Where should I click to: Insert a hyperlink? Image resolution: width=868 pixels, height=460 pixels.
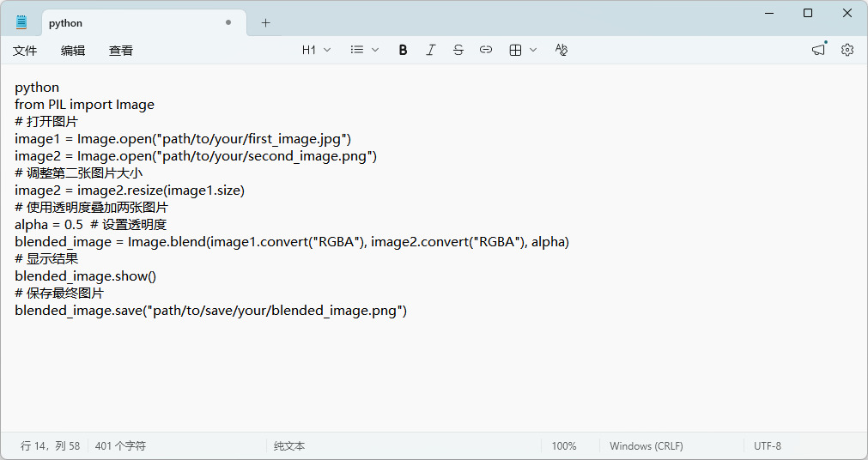(x=486, y=50)
